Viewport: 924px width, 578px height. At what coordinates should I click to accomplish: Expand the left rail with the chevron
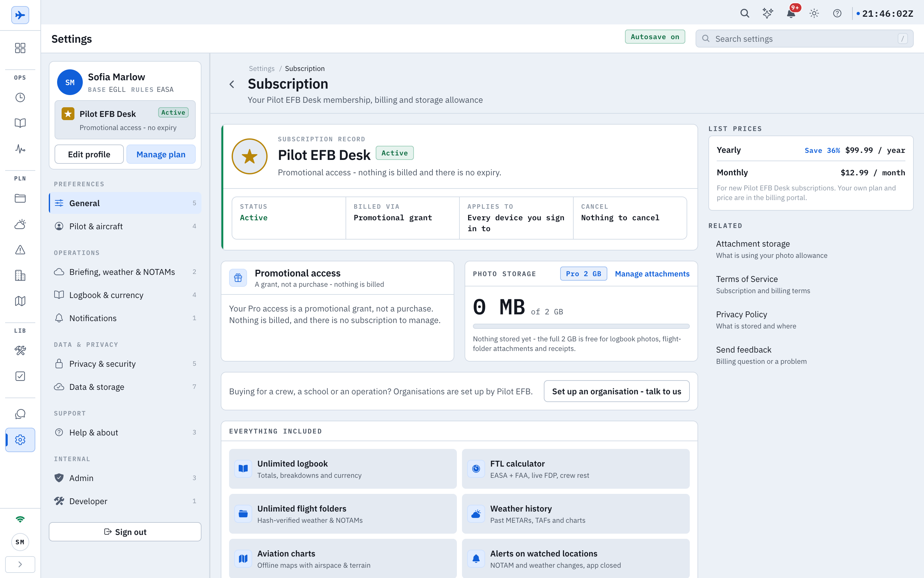[20, 564]
